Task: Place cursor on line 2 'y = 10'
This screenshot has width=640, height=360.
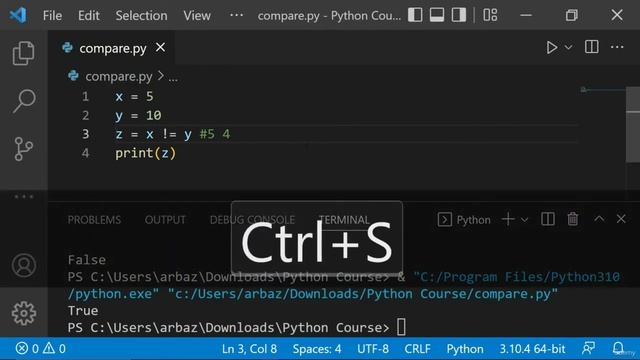Action: pos(138,116)
